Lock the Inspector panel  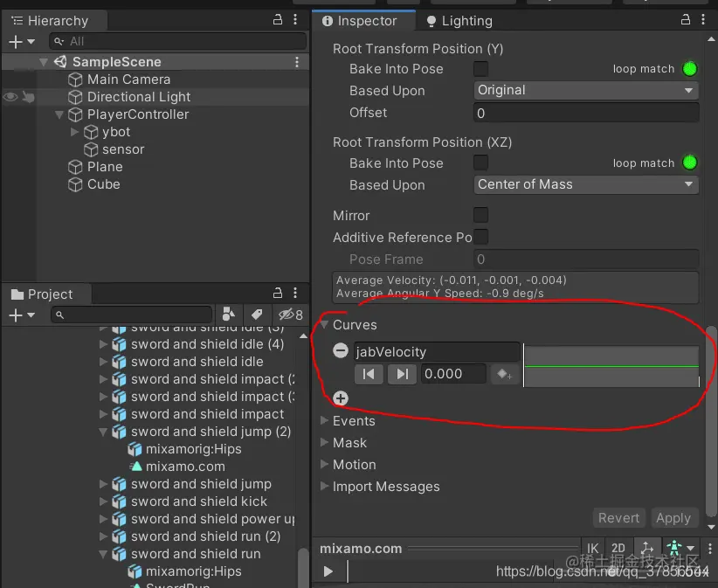685,19
